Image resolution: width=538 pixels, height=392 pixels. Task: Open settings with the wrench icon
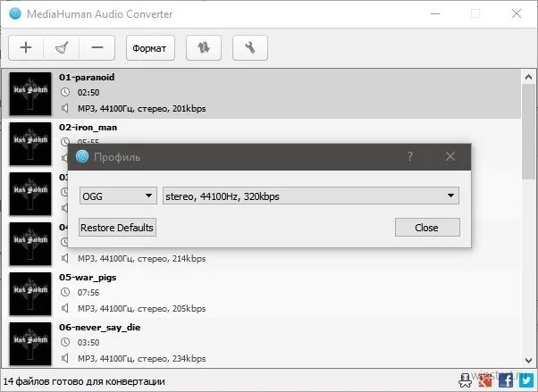(250, 47)
